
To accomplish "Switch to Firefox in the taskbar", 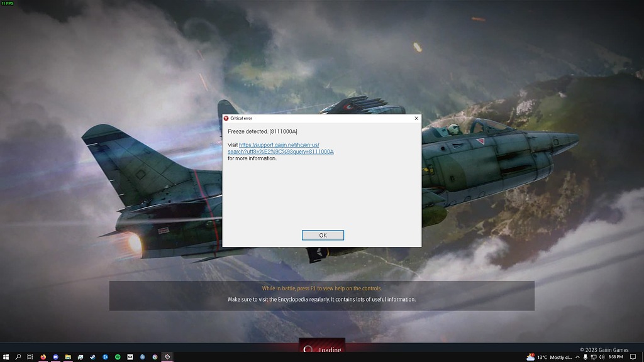I will [x=43, y=357].
